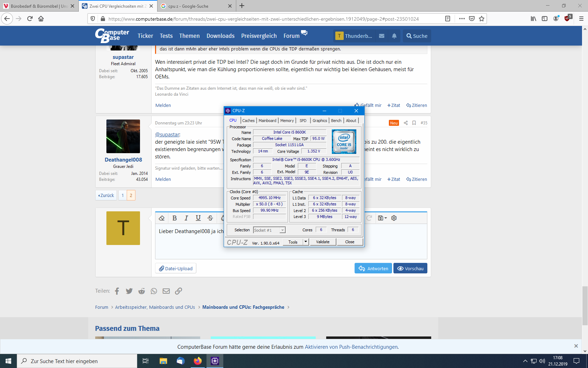Click the Windows Start button
Viewport: 588px width, 368px height.
(x=8, y=361)
